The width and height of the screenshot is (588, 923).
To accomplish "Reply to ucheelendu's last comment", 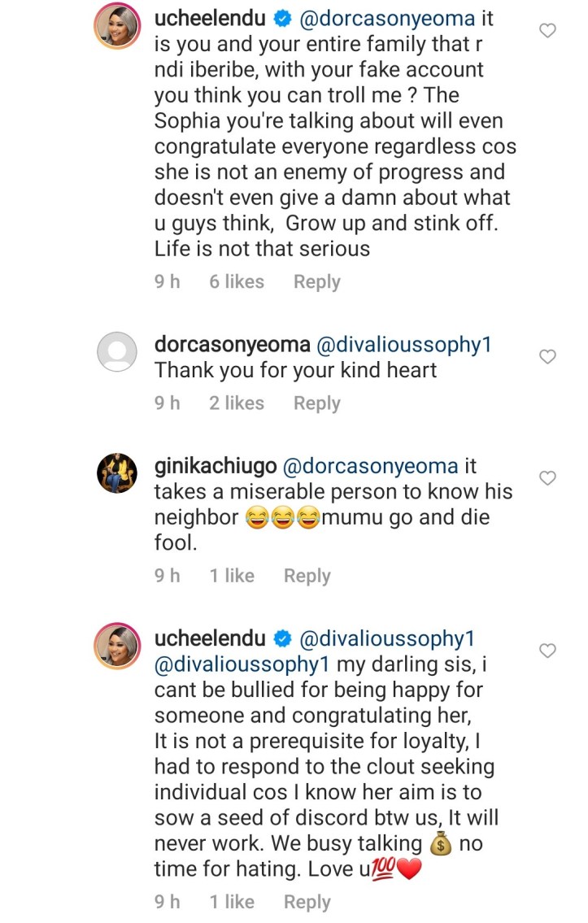I will coord(307,903).
